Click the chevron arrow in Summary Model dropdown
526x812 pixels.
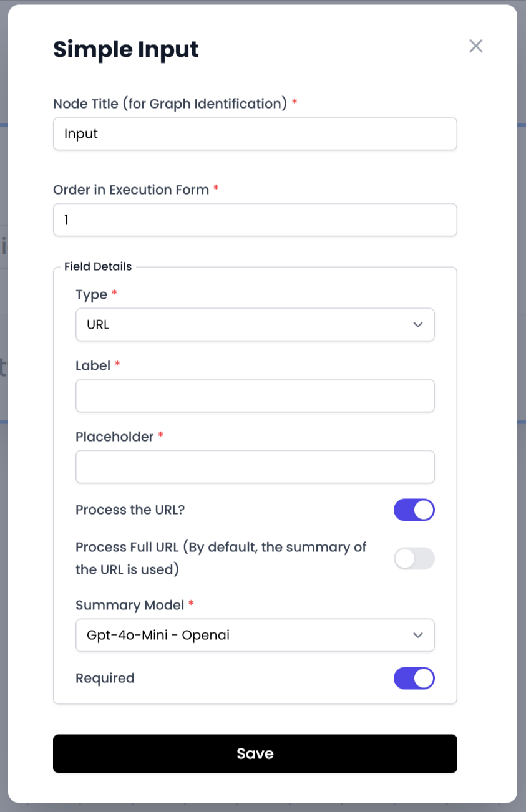[x=418, y=636]
